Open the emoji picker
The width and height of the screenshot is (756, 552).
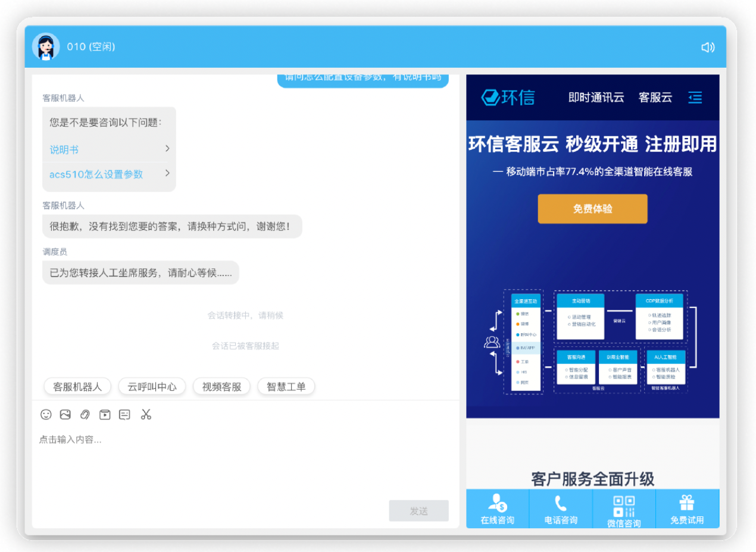[46, 415]
